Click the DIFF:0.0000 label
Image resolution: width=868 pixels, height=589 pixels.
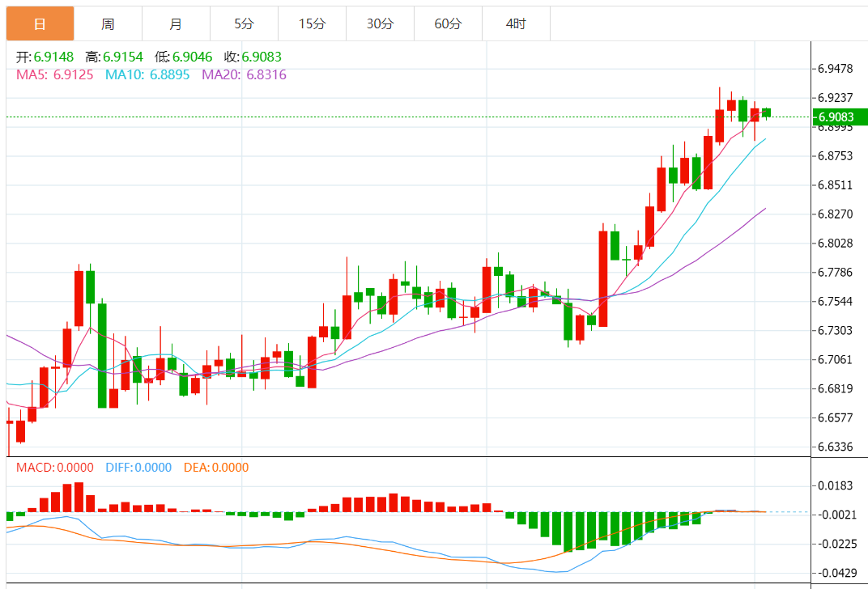(138, 468)
